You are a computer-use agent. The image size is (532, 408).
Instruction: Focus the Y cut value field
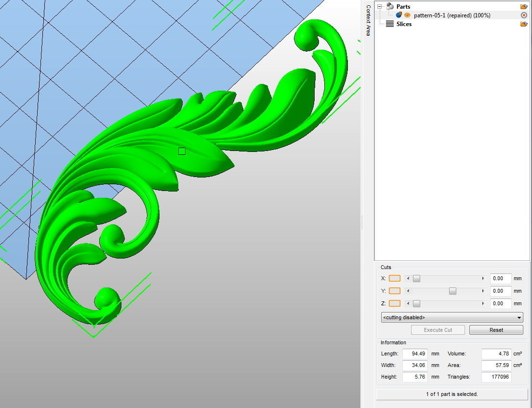501,291
